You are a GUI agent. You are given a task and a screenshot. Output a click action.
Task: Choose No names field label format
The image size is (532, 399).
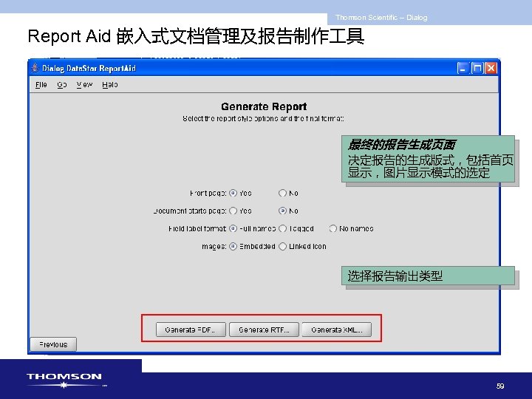[332, 228]
